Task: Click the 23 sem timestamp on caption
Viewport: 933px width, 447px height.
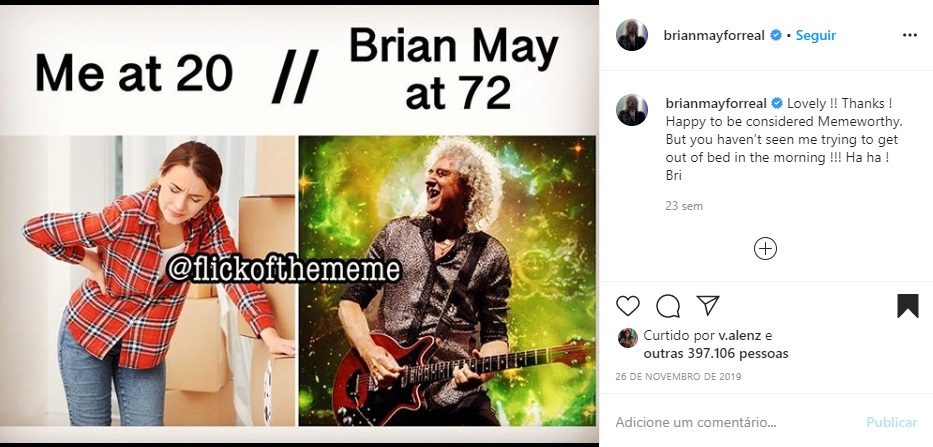Action: 684,206
